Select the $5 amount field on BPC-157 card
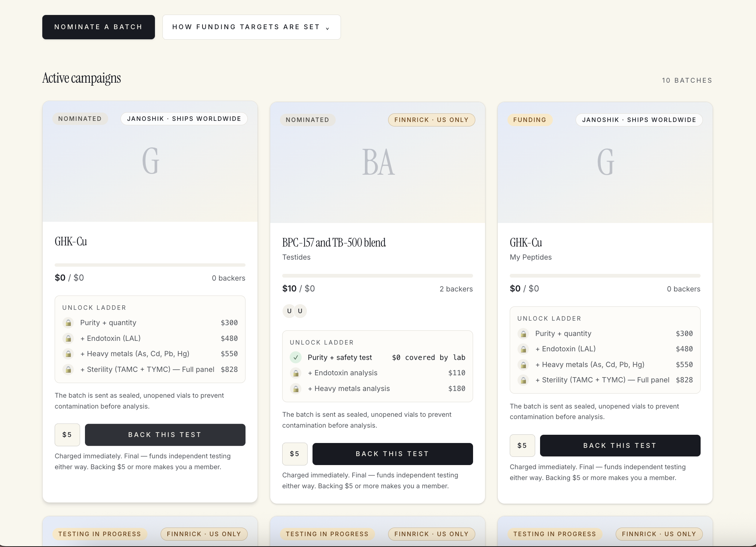Screen dimensions: 756x547 (x=295, y=454)
